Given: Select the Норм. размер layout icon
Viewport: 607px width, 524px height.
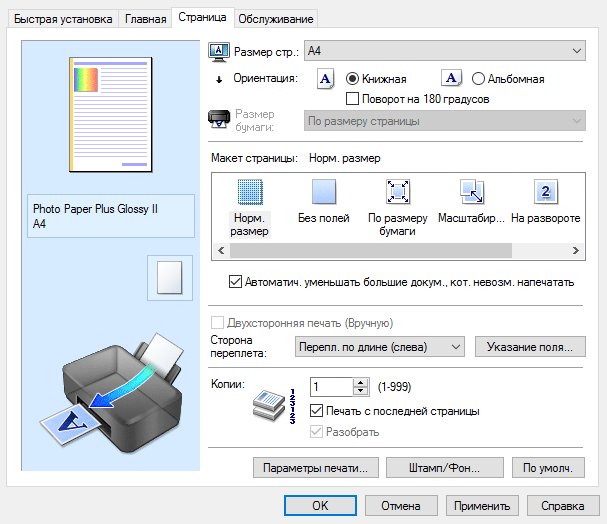Looking at the screenshot, I should pyautogui.click(x=250, y=192).
